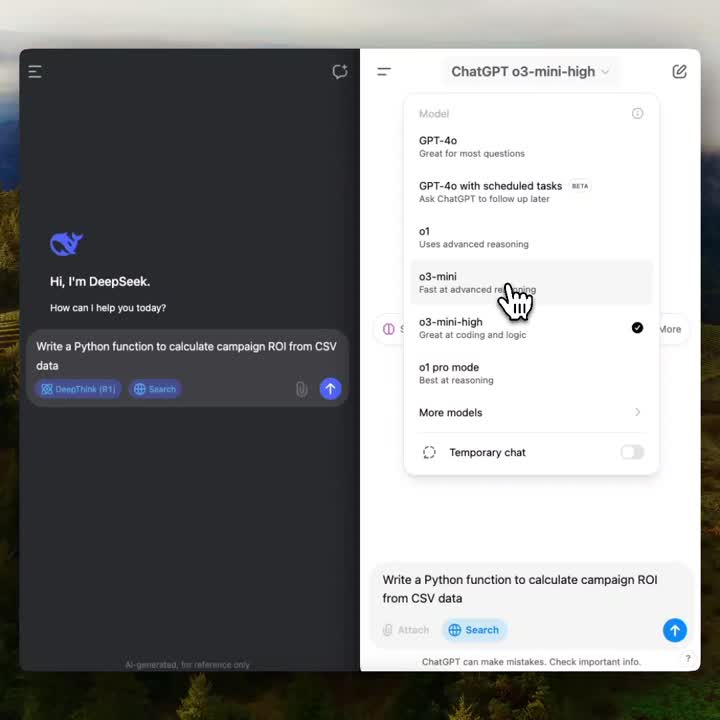Open the model info icon

(637, 113)
